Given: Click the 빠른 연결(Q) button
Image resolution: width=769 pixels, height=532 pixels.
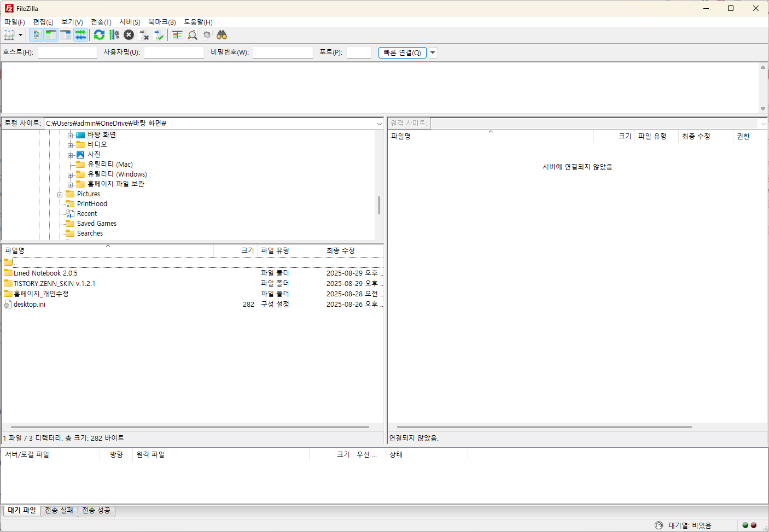Looking at the screenshot, I should pos(402,53).
